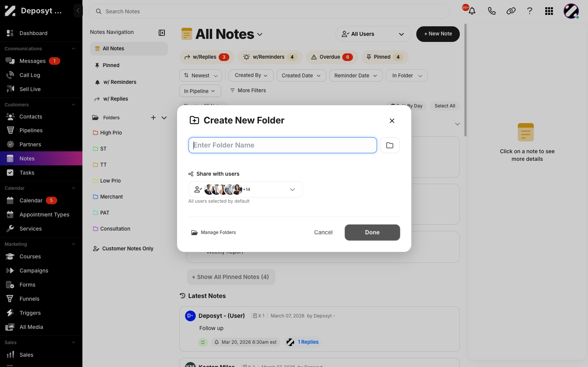
Task: Open the Share with users dropdown
Action: (x=245, y=189)
